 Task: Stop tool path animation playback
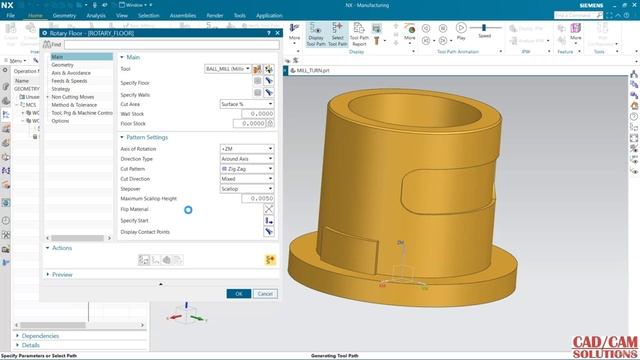pos(443,28)
